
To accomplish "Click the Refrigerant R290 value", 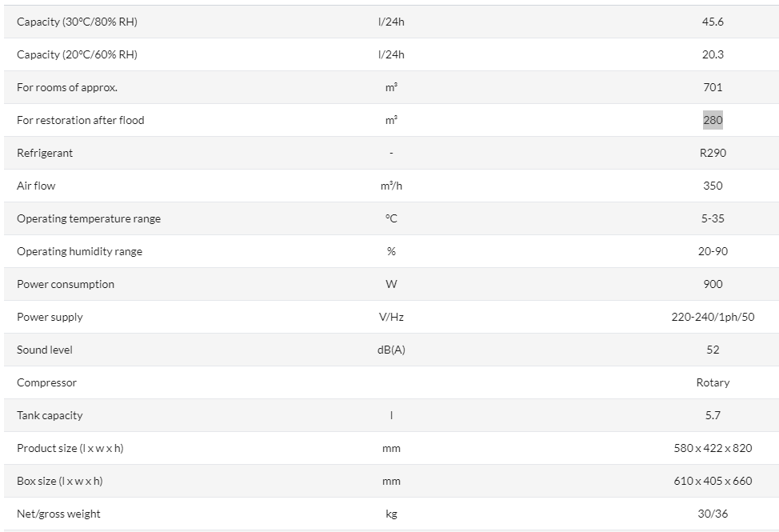I will (x=713, y=153).
